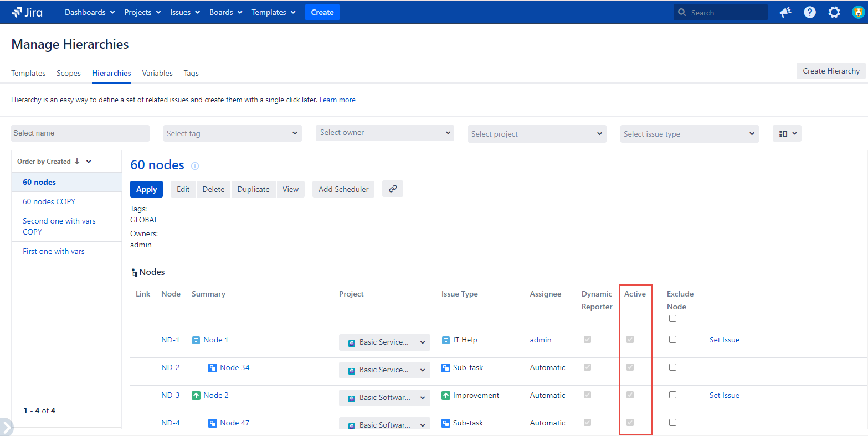The width and height of the screenshot is (868, 436).
Task: Click info icon beside 60 nodes title
Action: click(x=195, y=166)
